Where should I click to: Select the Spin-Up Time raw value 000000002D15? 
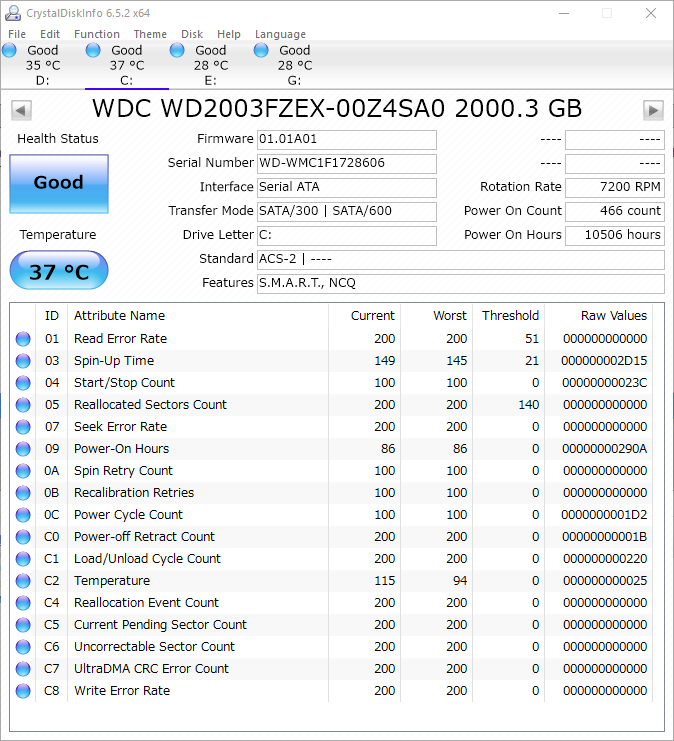(604, 361)
